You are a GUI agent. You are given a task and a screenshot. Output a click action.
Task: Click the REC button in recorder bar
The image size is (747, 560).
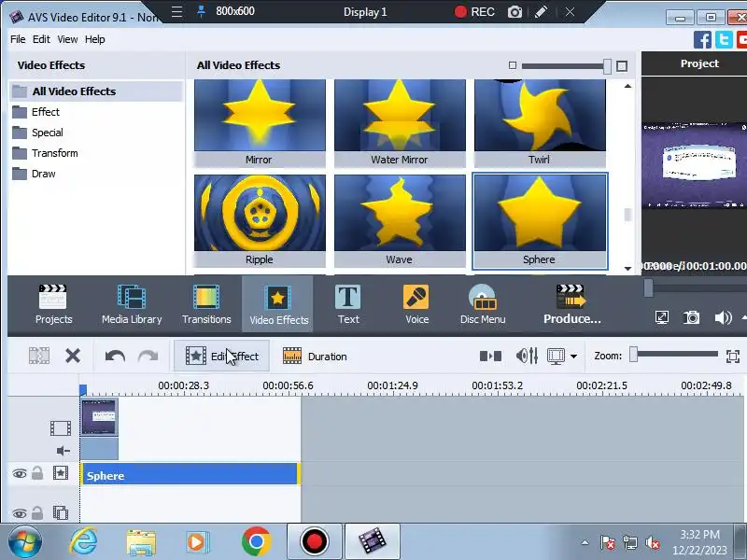point(474,12)
